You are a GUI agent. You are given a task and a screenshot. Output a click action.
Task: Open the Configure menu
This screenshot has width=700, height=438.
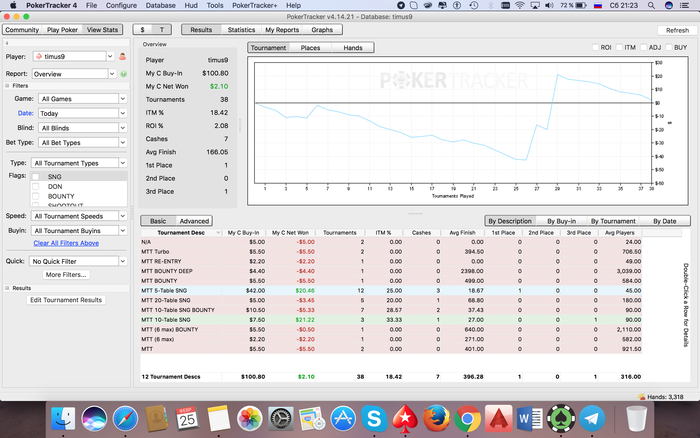[x=121, y=5]
